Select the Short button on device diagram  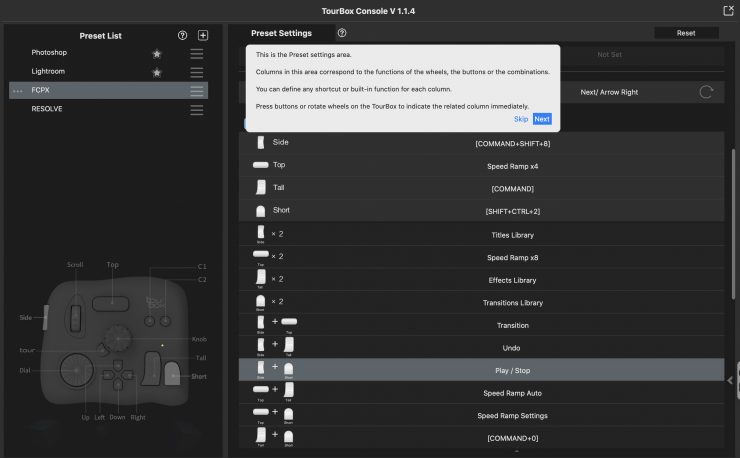[171, 376]
